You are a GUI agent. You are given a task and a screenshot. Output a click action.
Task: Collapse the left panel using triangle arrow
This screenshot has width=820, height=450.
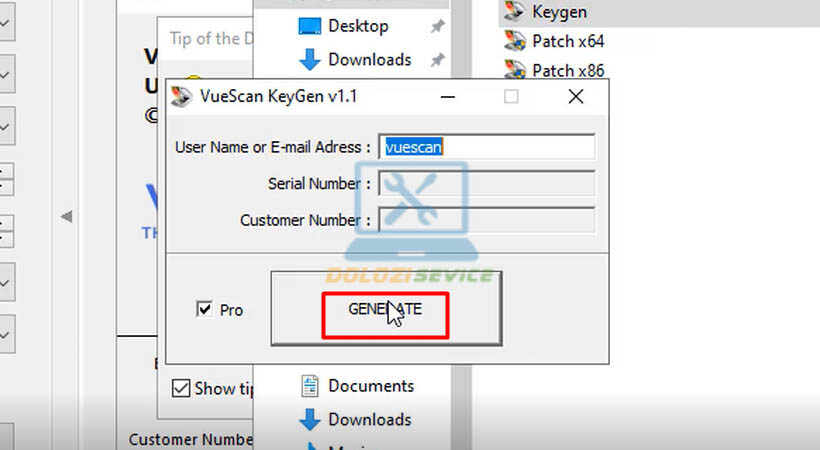tap(67, 216)
